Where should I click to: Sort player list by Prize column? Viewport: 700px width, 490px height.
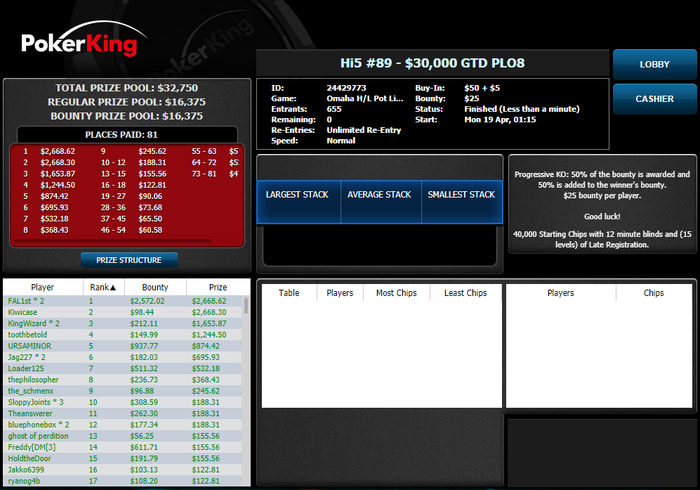[218, 287]
